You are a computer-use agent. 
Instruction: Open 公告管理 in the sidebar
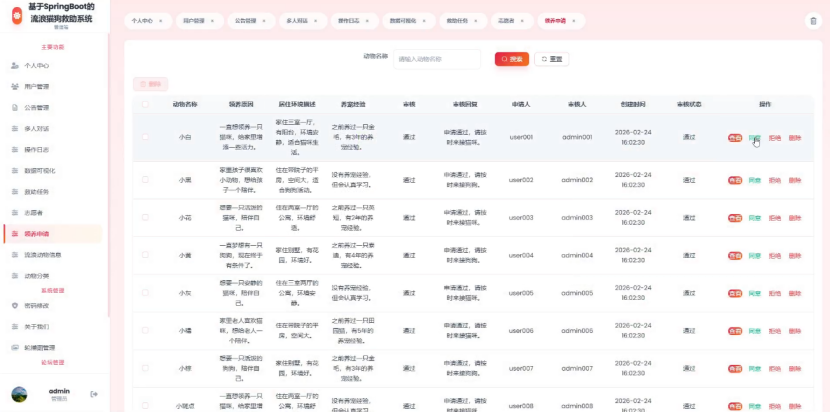52,108
